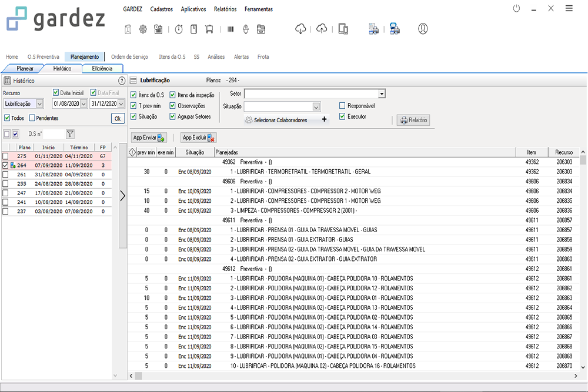Image resolution: width=588 pixels, height=392 pixels.
Task: Click the list icon next to Lubrificação title
Action: click(x=133, y=80)
